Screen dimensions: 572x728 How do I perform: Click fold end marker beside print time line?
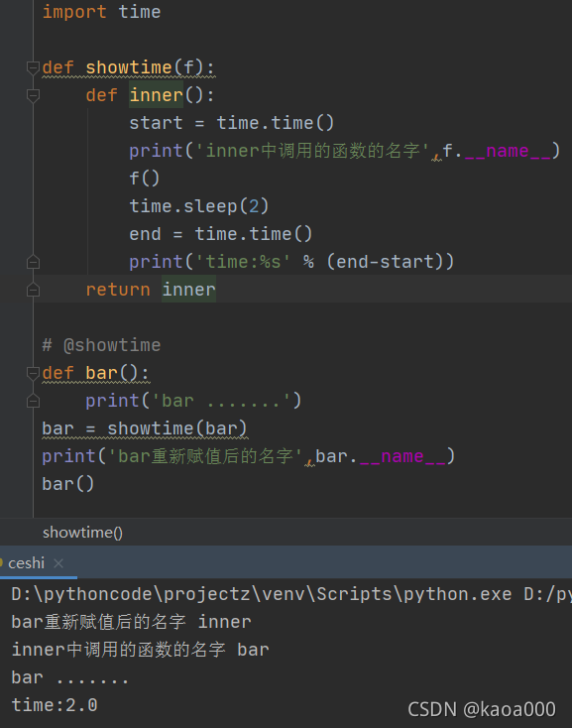[x=33, y=262]
